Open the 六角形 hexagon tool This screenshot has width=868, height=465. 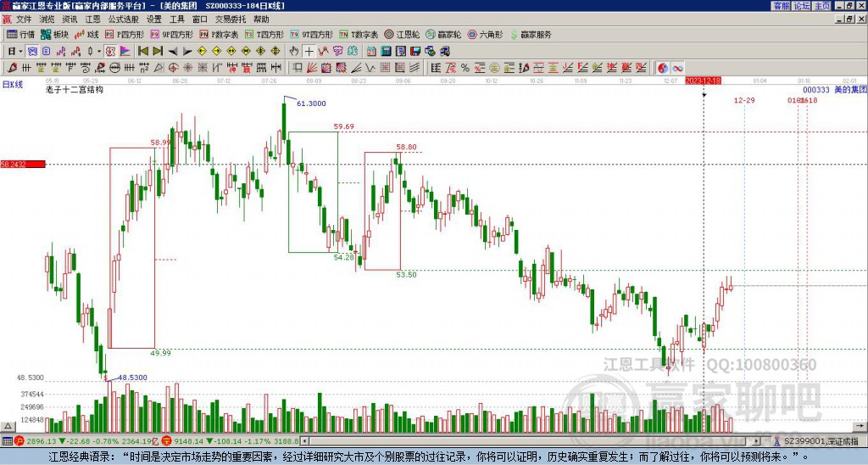click(x=486, y=34)
